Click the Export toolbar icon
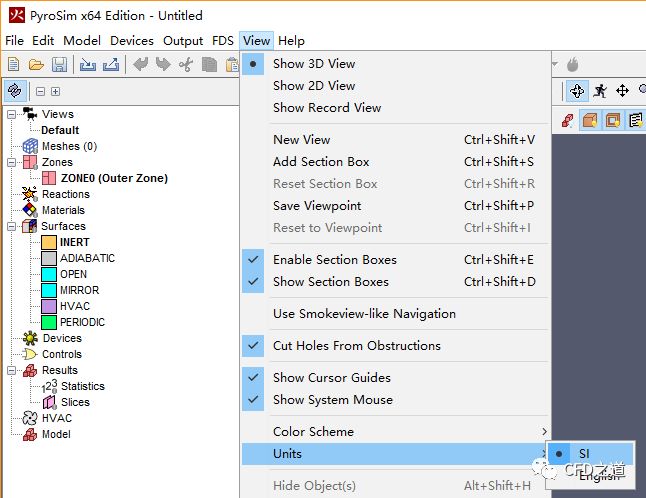The image size is (646, 498). pos(110,65)
